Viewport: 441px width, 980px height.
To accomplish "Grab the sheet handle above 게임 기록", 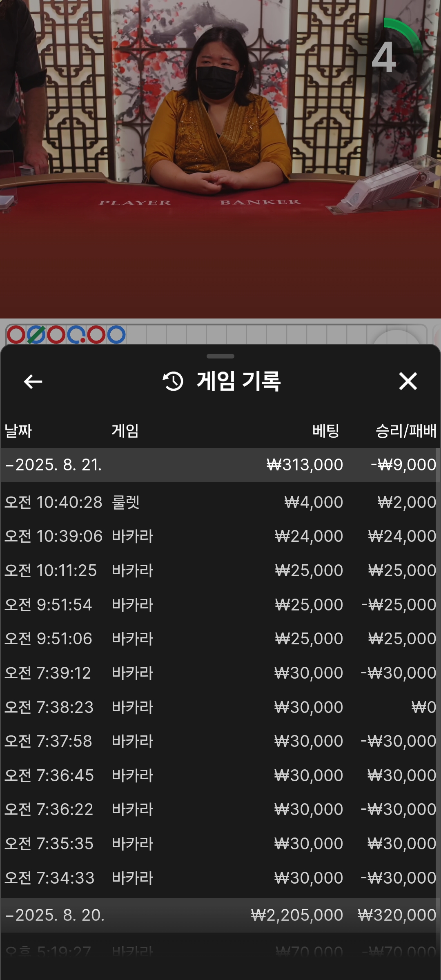I will tap(220, 356).
